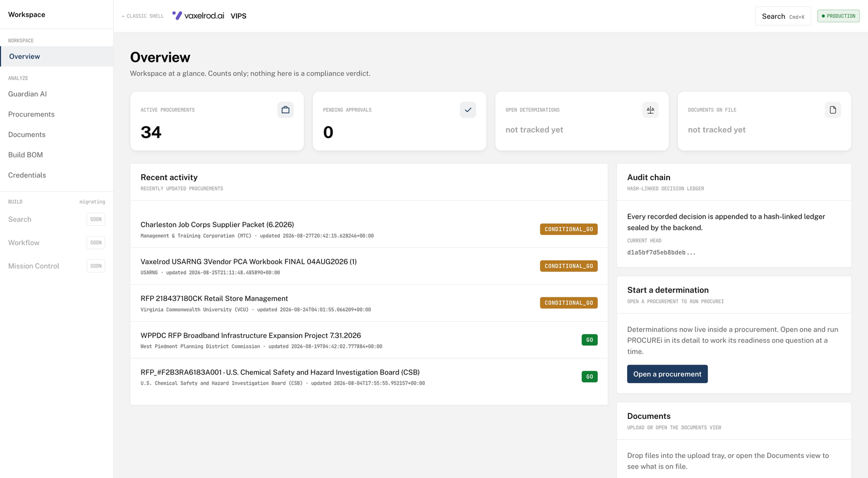Click 'not tracked yet' under Documents on File
868x478 pixels.
717,130
